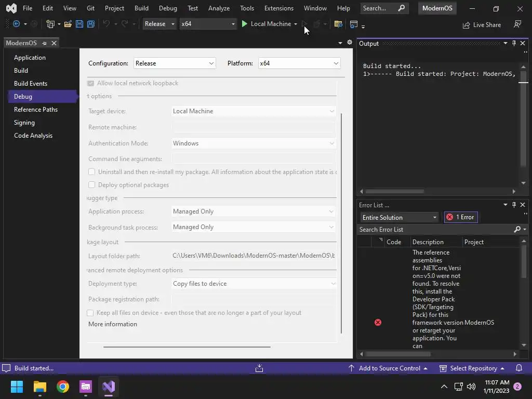This screenshot has width=532, height=399.
Task: Open the Local Machine debug target arrow
Action: pyautogui.click(x=296, y=24)
